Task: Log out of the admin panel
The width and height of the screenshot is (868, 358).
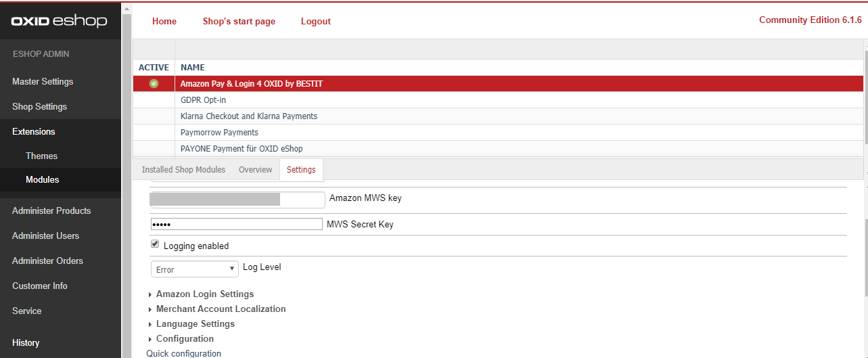Action: (315, 22)
